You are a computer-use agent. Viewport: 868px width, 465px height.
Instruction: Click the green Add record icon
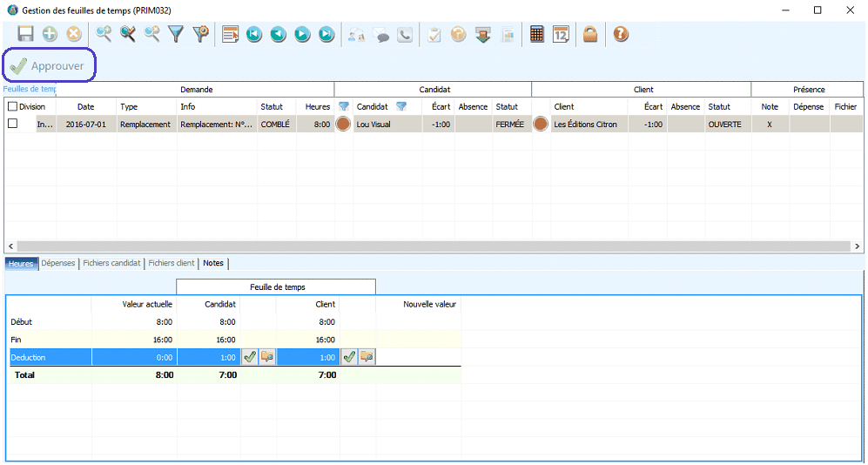[50, 35]
